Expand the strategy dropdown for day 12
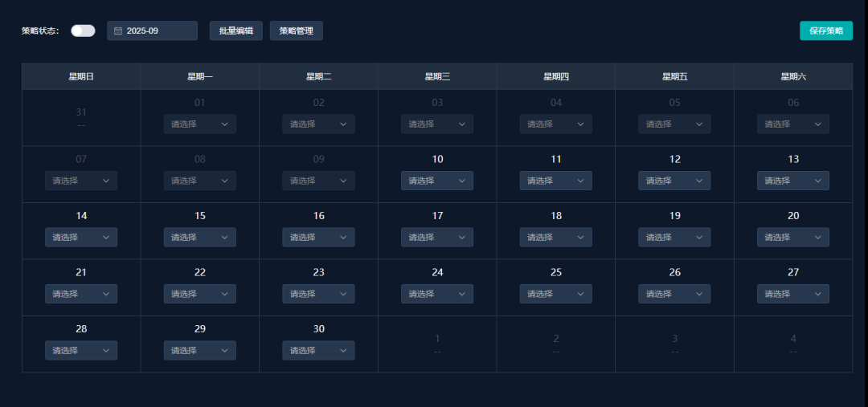The image size is (868, 407). click(x=674, y=181)
